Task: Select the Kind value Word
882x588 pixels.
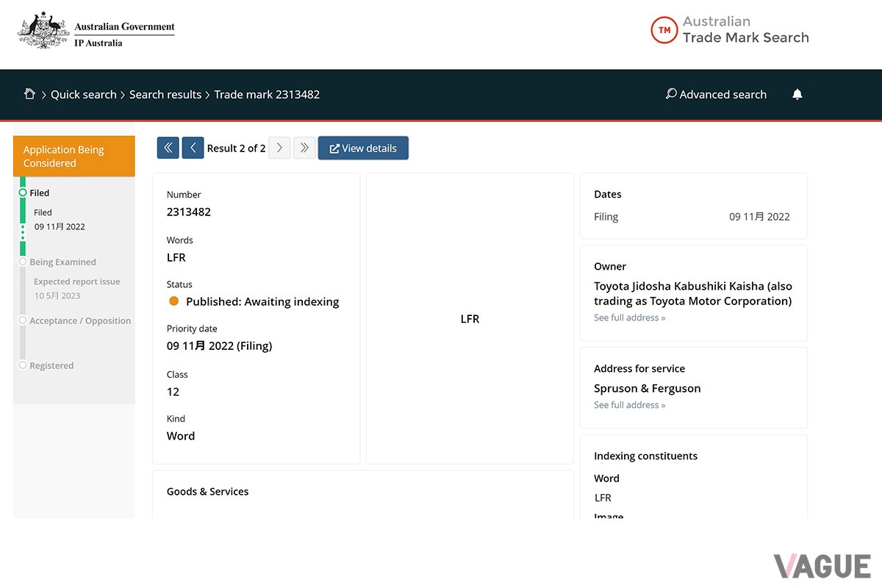Action: [181, 436]
